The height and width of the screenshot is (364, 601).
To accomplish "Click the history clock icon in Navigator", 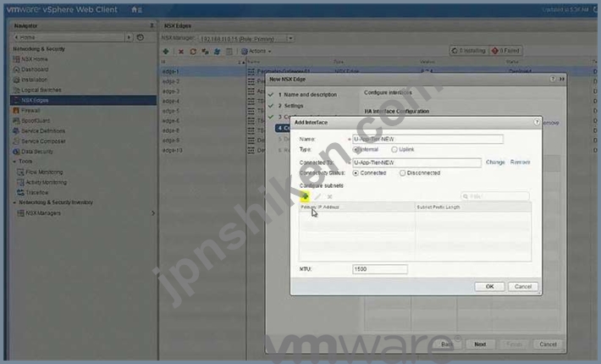I will [141, 37].
